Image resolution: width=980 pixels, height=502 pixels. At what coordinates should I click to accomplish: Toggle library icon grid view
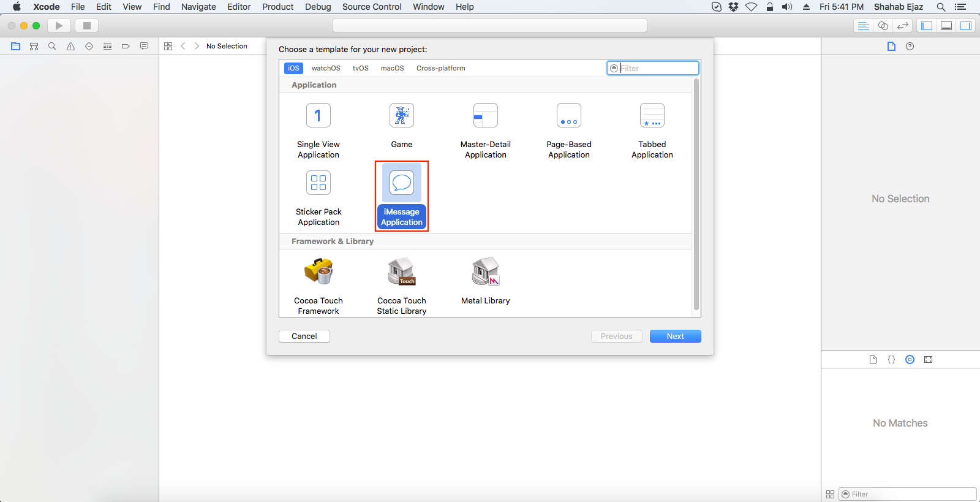click(x=830, y=494)
